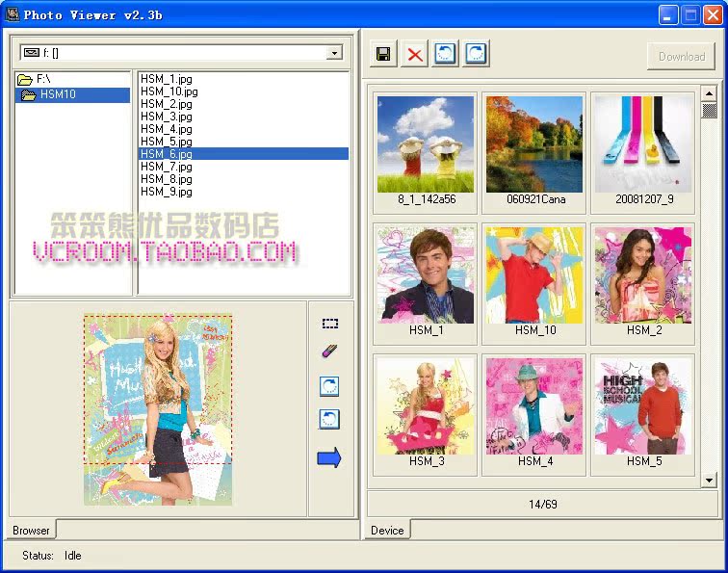Select file HSM_7.jpg in list
Screen dimensions: 728x573
tap(167, 167)
